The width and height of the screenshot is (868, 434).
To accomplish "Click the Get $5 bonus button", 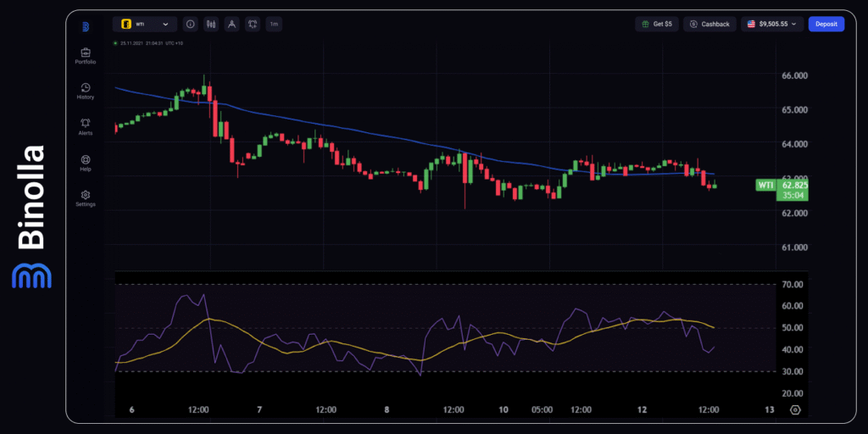I will click(x=657, y=25).
